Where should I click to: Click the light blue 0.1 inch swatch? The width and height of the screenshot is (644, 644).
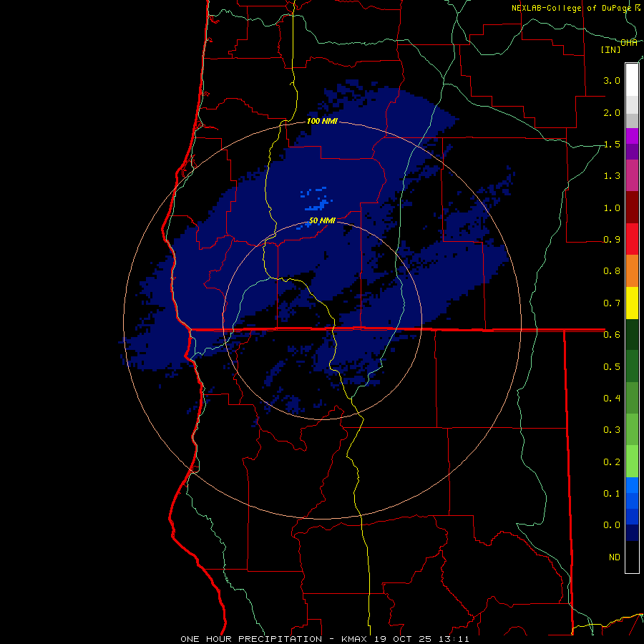[632, 485]
